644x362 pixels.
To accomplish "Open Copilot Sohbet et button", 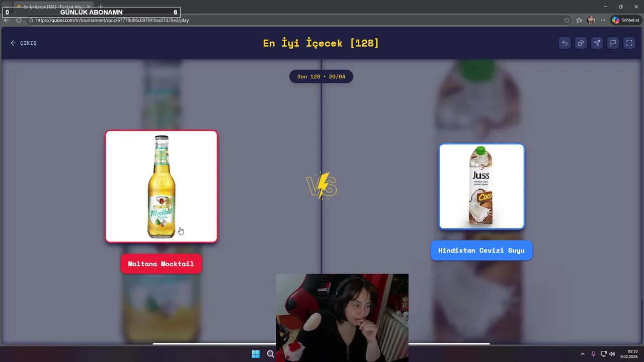I will pos(626,20).
